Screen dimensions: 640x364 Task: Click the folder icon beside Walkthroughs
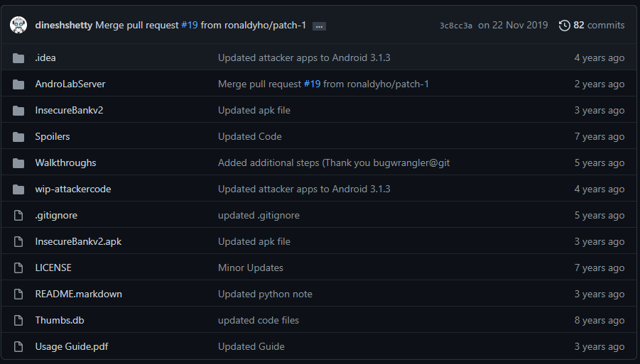click(x=18, y=163)
